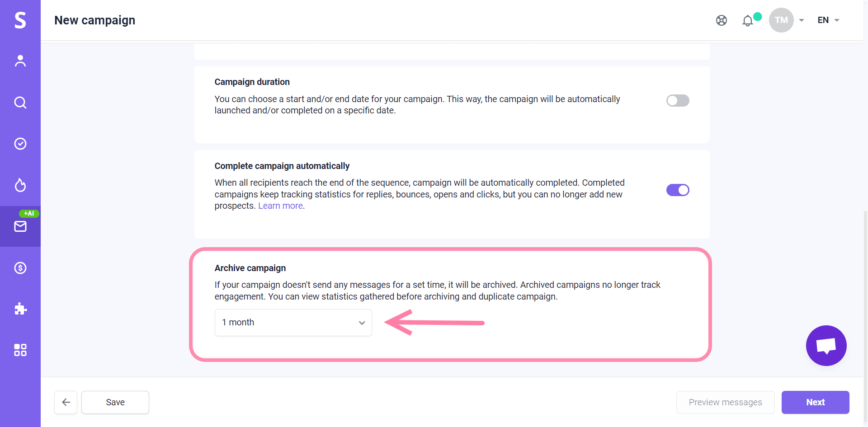Open the puzzle piece integrations icon
This screenshot has height=427, width=868.
click(x=20, y=309)
